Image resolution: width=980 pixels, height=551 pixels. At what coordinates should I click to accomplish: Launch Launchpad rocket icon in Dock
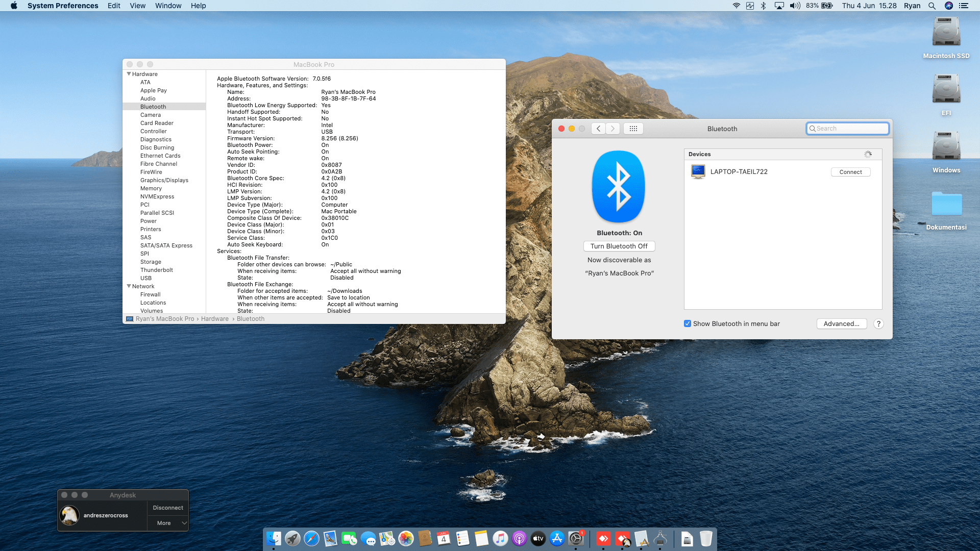[x=292, y=538]
